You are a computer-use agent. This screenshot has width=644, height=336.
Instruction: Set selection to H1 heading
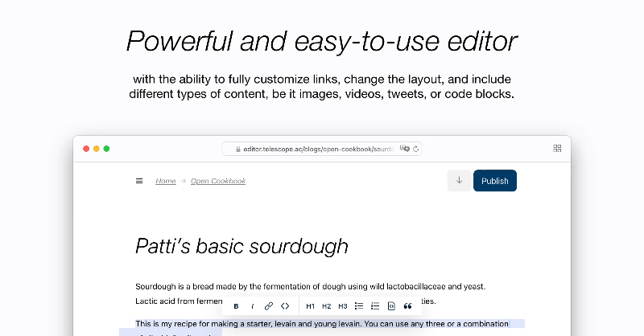tap(310, 306)
